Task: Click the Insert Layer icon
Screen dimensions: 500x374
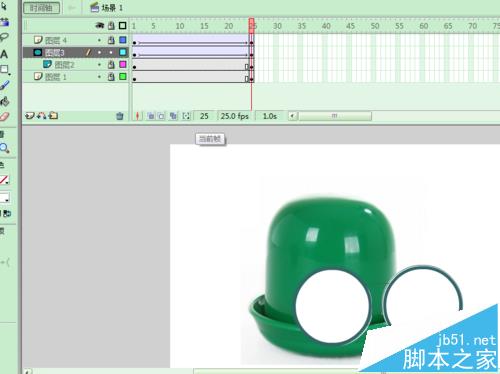Action: pos(30,116)
